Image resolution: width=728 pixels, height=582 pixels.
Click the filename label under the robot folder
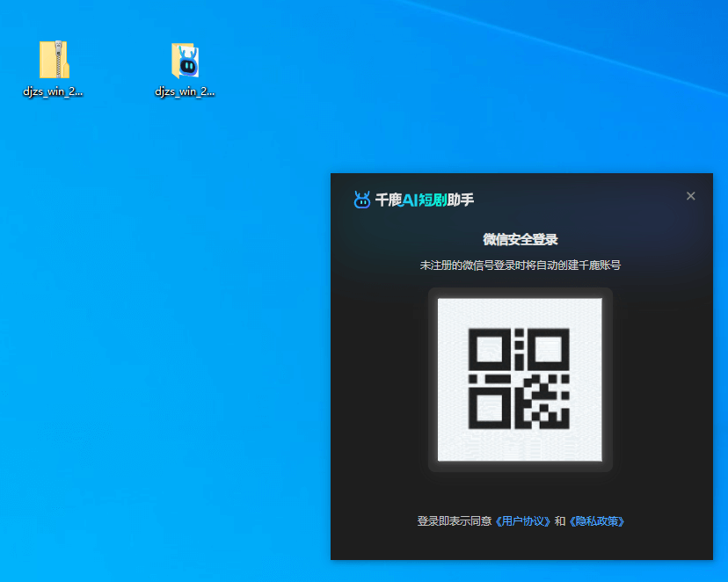click(x=185, y=91)
